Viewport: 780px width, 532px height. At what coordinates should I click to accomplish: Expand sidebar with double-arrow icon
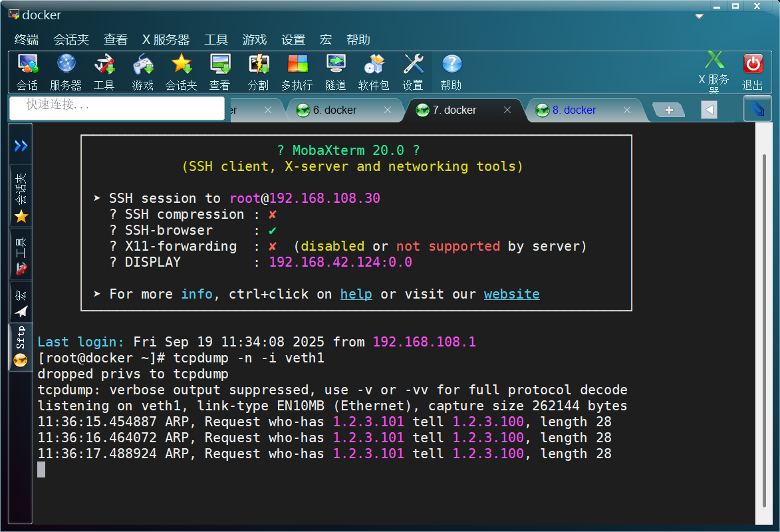21,146
